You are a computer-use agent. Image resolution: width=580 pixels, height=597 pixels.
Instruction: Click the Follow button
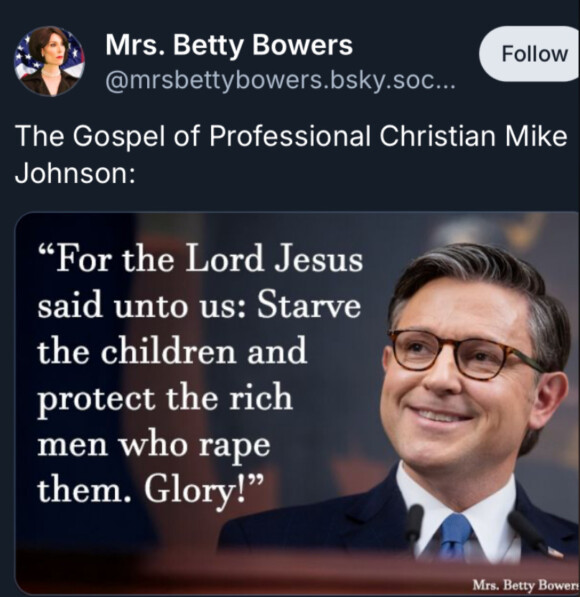point(532,54)
